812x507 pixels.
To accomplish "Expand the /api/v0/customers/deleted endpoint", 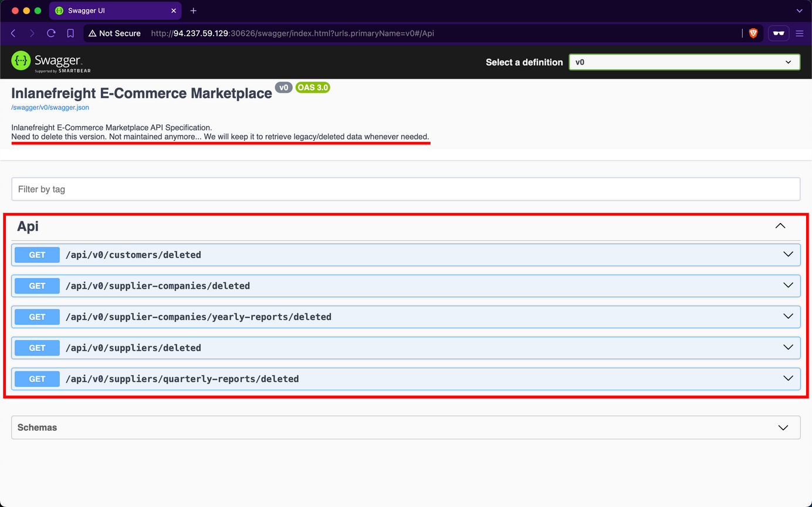I will point(787,254).
